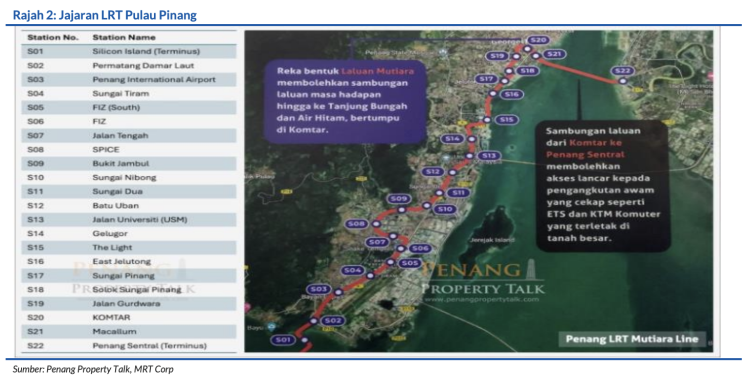Click the S20 station label on the map
This screenshot has height=375, width=750.
[x=538, y=40]
